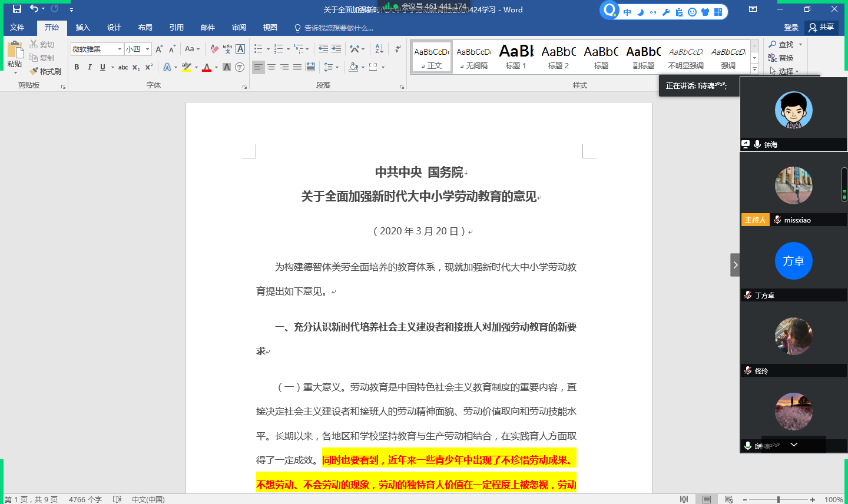Switch to Read Mode view in status bar
The image size is (848, 504).
point(684,499)
